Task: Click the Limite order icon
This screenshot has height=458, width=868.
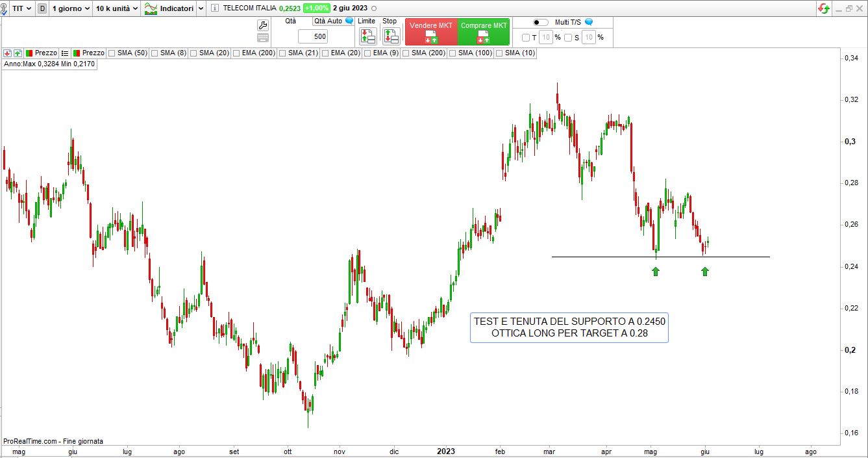Action: coord(367,36)
